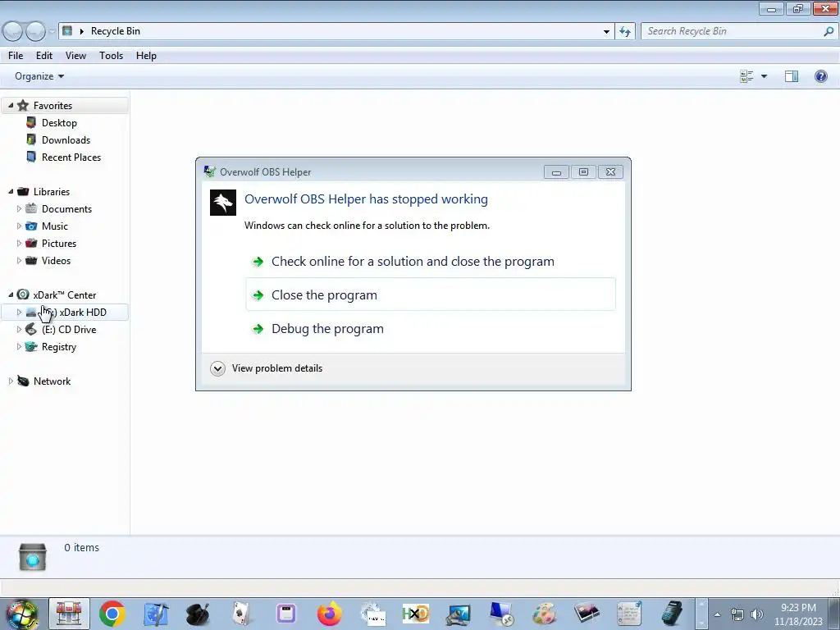This screenshot has height=630, width=840.
Task: Click the Show desktop button
Action: [x=834, y=614]
